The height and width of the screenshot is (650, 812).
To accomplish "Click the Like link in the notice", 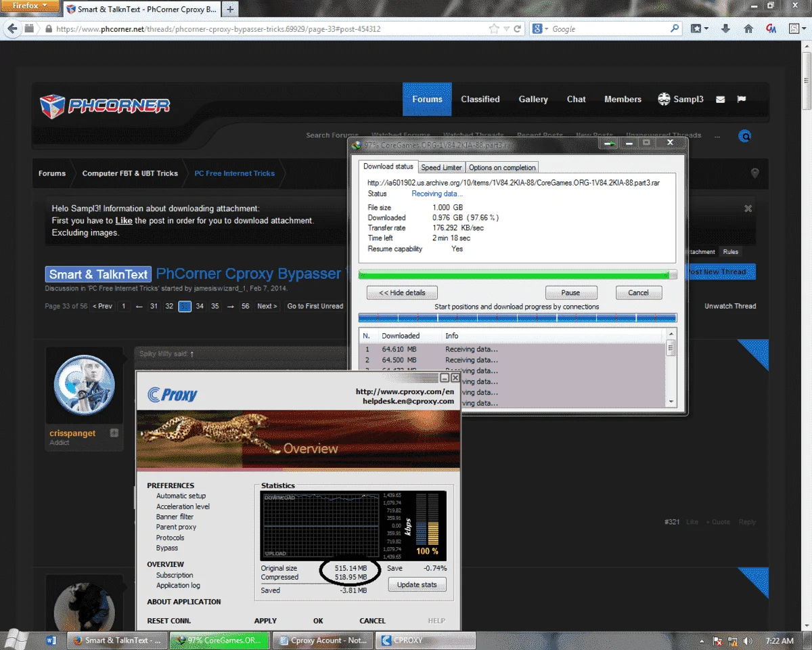I will point(124,221).
